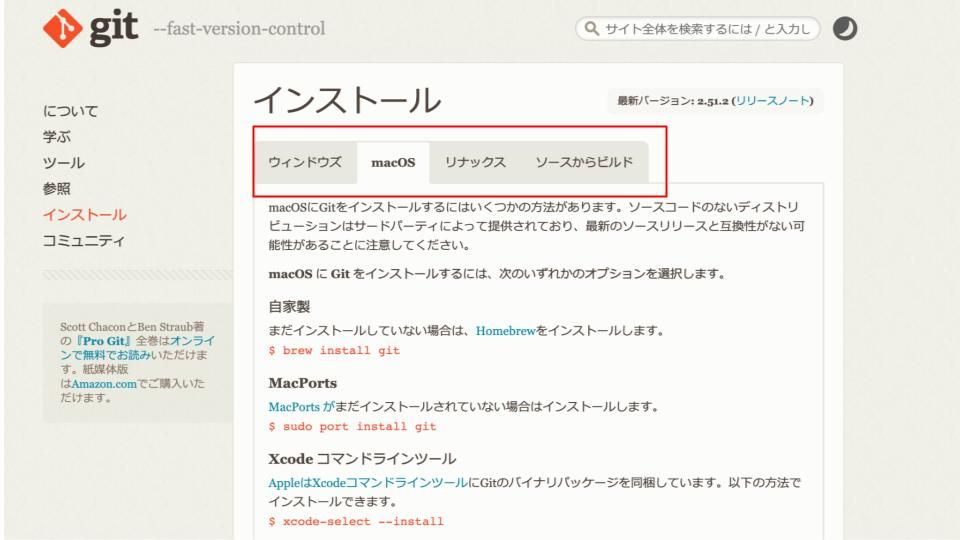This screenshot has height=540, width=960.
Task: Visit the コミュニティ page from the sidebar
Action: [84, 240]
